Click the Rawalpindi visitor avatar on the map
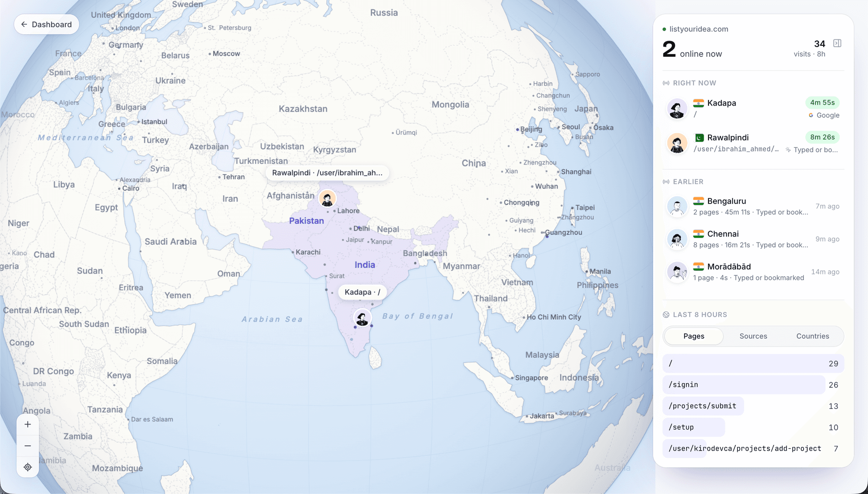 pyautogui.click(x=327, y=199)
